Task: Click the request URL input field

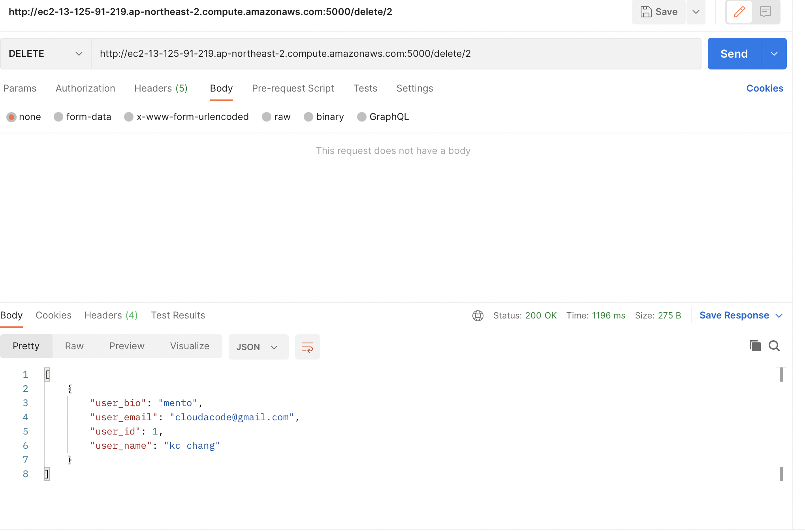Action: click(395, 54)
